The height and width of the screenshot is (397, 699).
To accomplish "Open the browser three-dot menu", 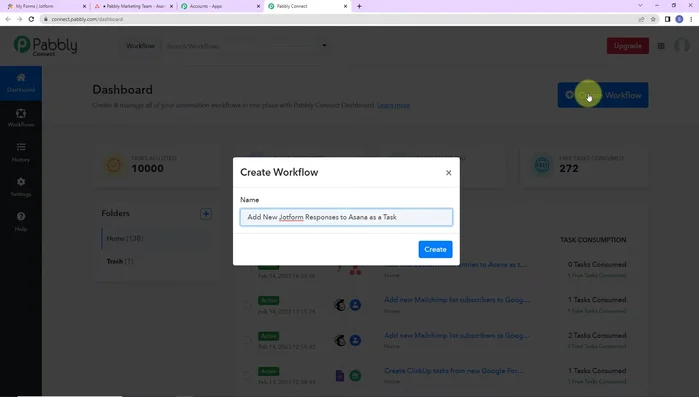I will [x=691, y=19].
